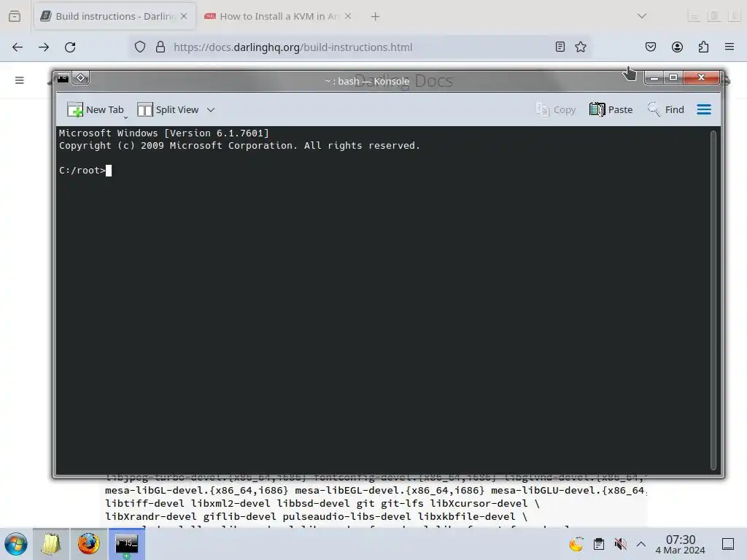
Task: Expand list all tabs chevron
Action: [x=642, y=16]
